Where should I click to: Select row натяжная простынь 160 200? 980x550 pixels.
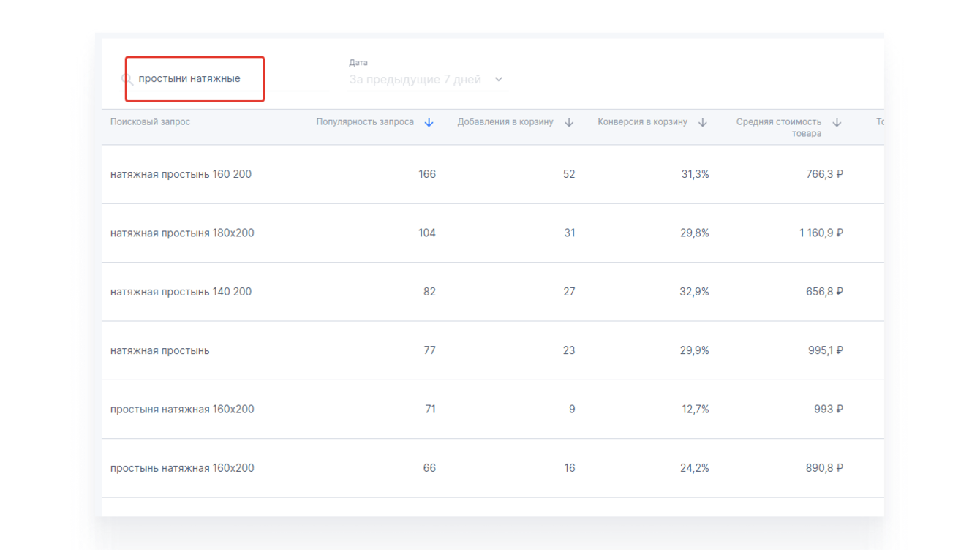coord(181,174)
